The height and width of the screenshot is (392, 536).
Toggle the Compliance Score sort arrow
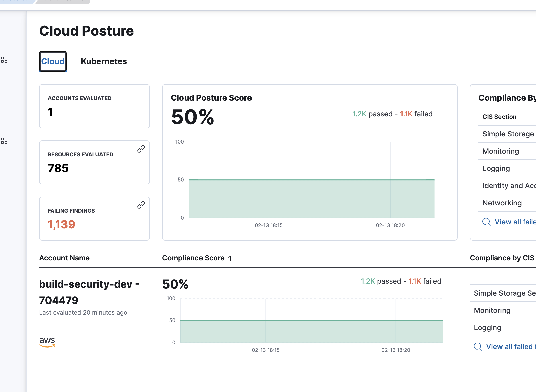tap(230, 258)
